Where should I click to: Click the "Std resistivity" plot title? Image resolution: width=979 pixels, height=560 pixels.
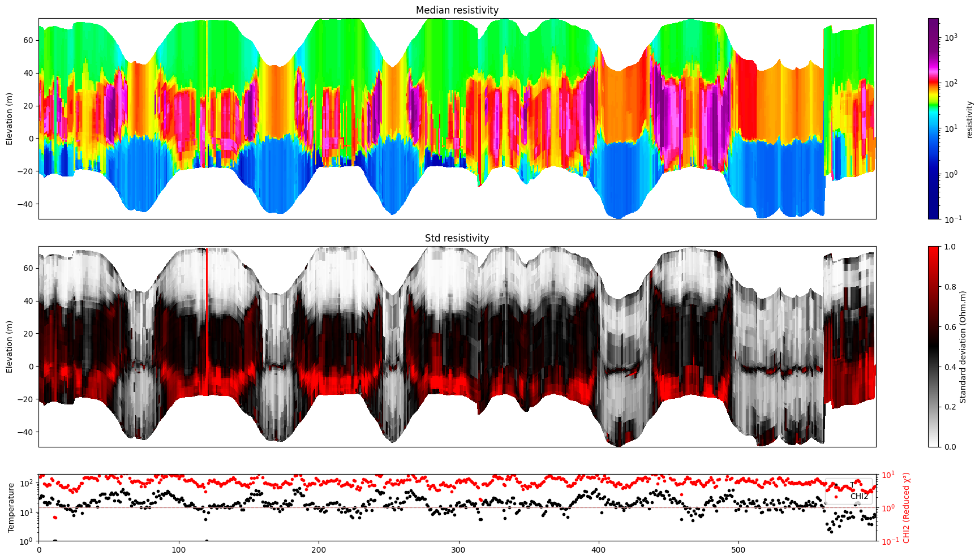tap(457, 238)
